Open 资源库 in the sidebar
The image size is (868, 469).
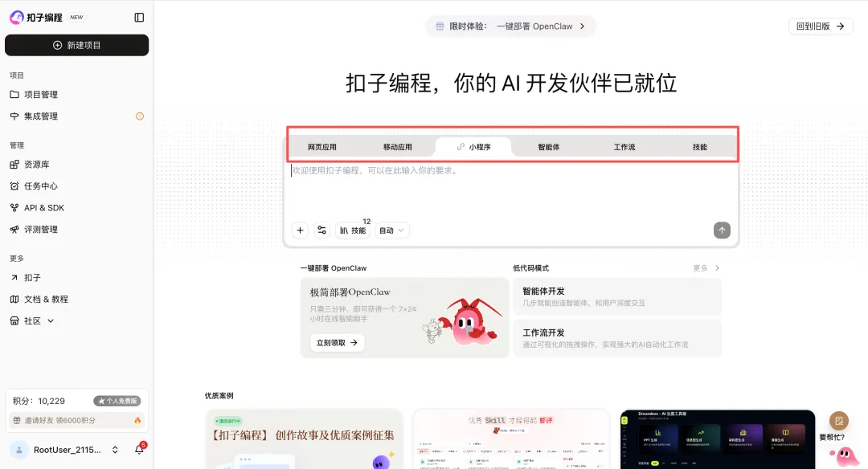[x=77, y=165]
